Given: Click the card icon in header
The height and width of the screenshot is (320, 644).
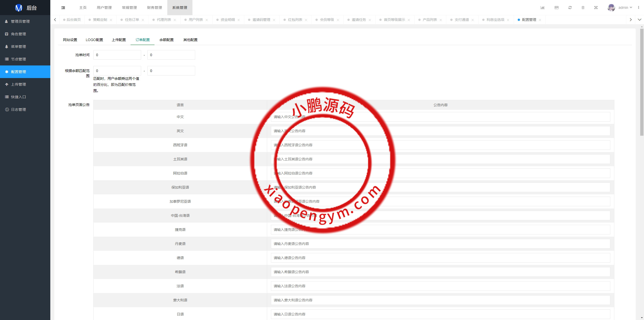Looking at the screenshot, I should click(x=556, y=8).
